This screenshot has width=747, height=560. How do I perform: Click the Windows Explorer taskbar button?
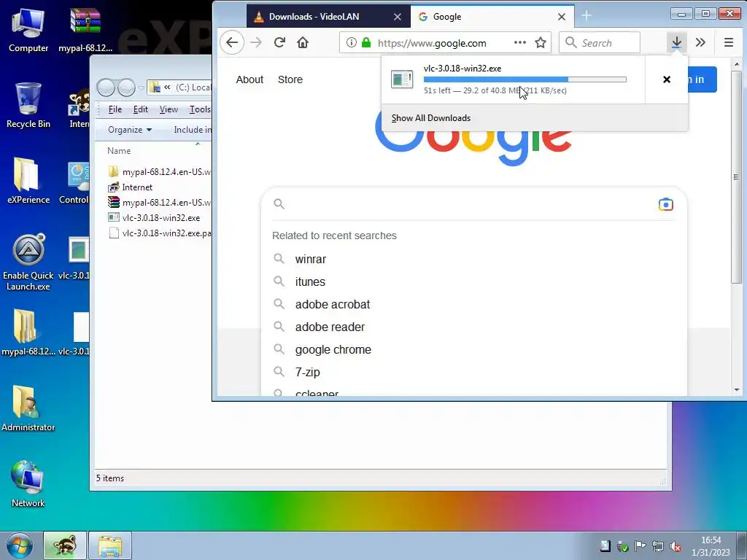pyautogui.click(x=110, y=545)
